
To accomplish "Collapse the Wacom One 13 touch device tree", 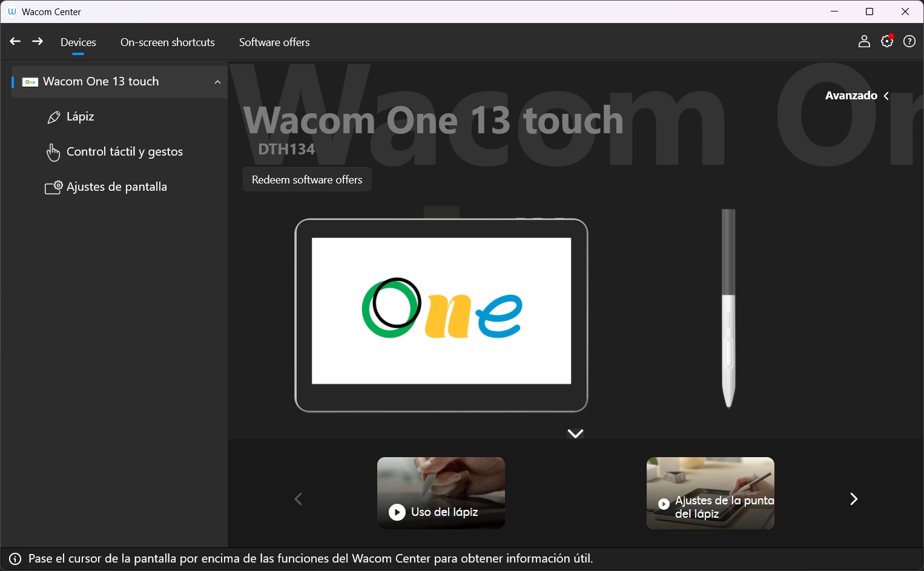I will (217, 82).
